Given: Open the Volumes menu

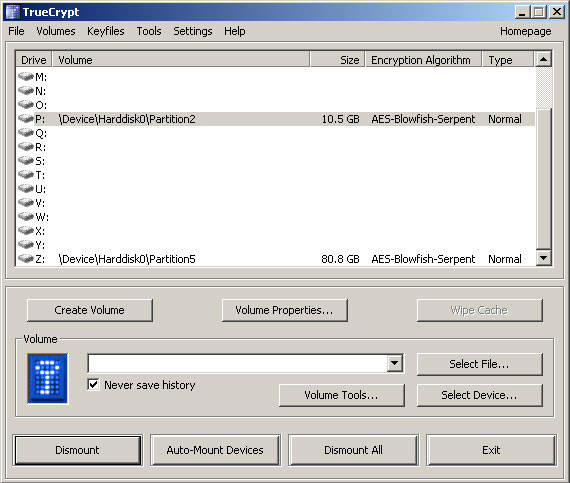Looking at the screenshot, I should 56,31.
